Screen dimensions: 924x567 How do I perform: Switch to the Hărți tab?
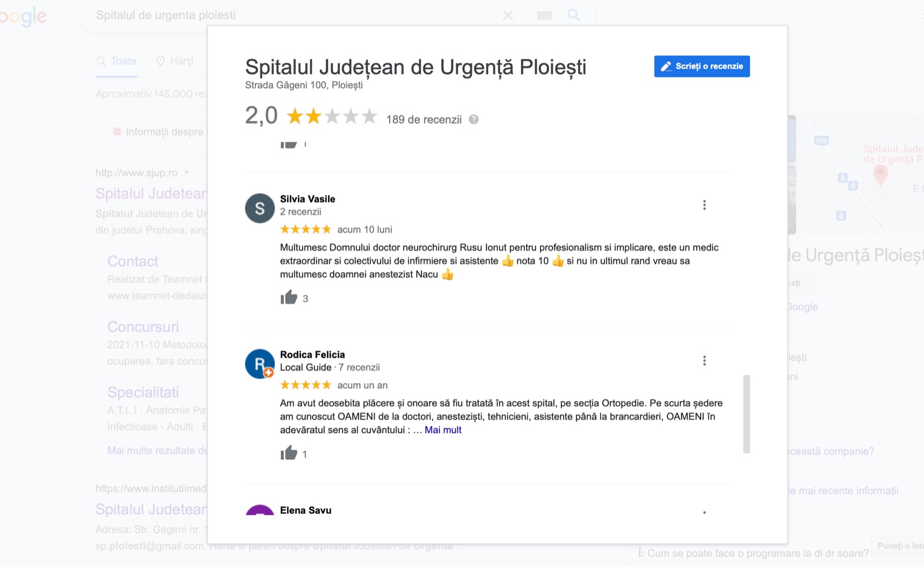pos(174,61)
